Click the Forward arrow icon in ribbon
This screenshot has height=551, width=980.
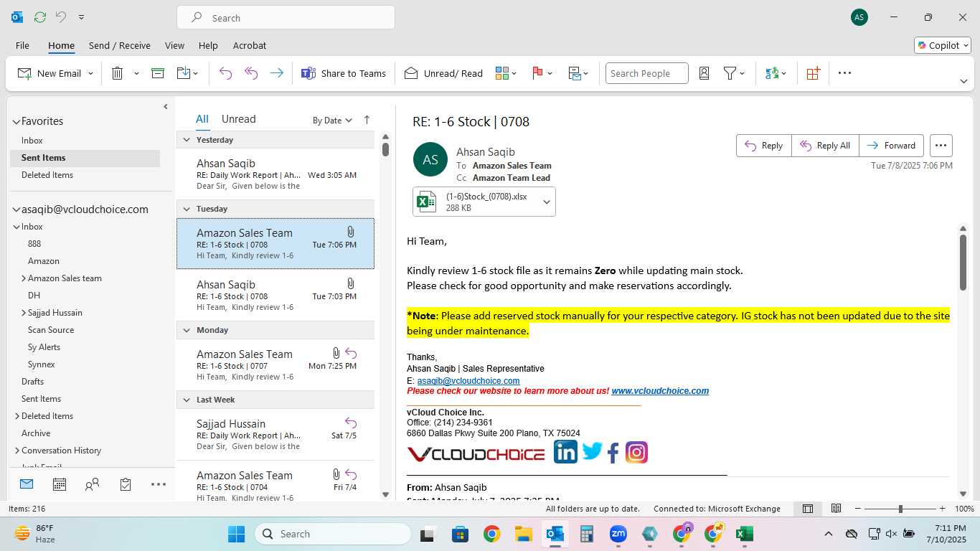point(276,73)
